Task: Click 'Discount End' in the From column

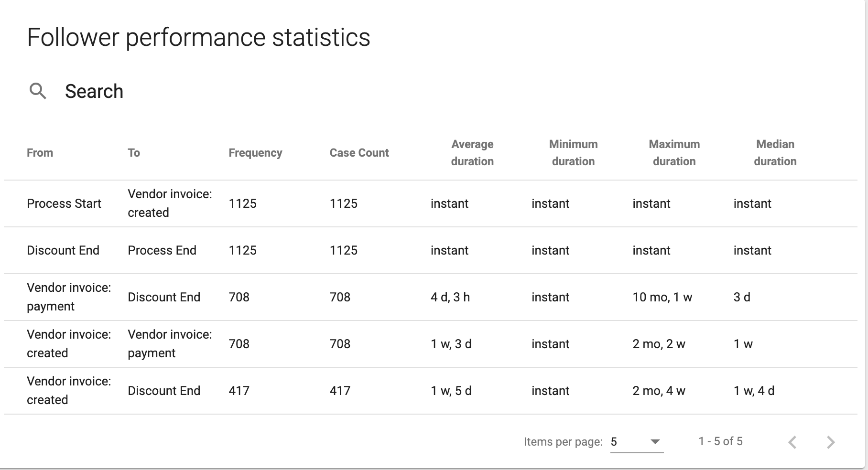Action: coord(63,250)
